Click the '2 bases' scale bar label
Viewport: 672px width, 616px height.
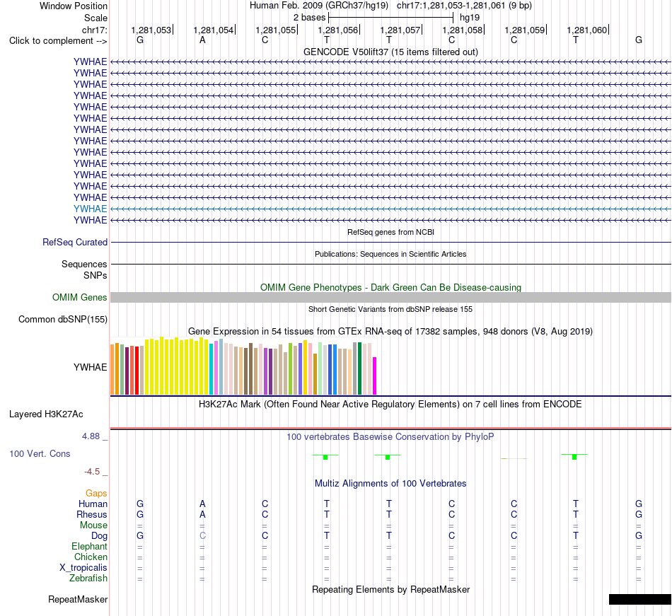tap(309, 18)
